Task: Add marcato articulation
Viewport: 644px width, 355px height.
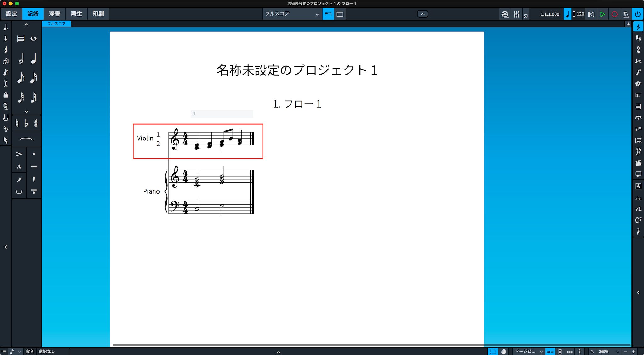Action: click(19, 166)
